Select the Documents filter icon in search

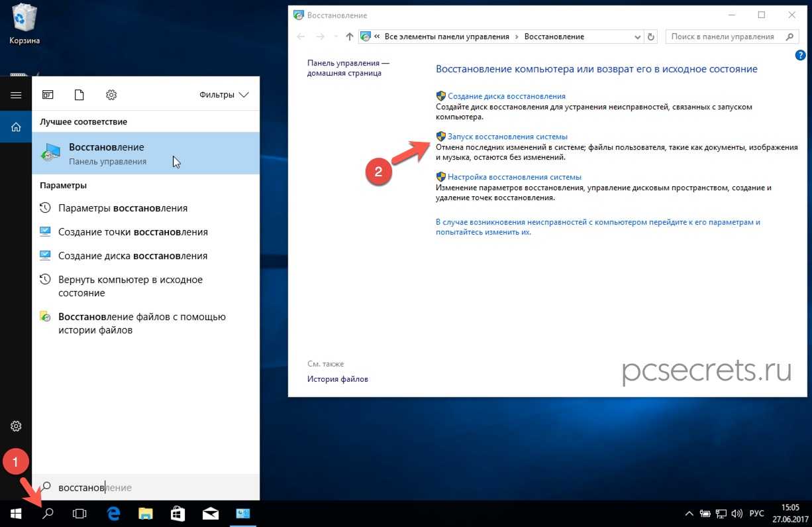(x=79, y=95)
